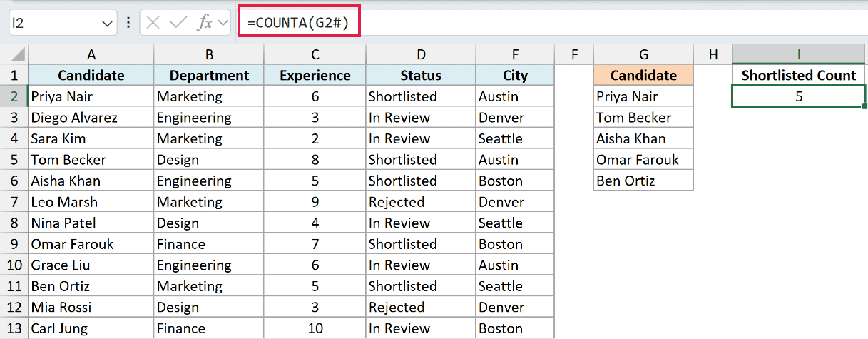Select column F header
The image size is (868, 339).
click(574, 54)
